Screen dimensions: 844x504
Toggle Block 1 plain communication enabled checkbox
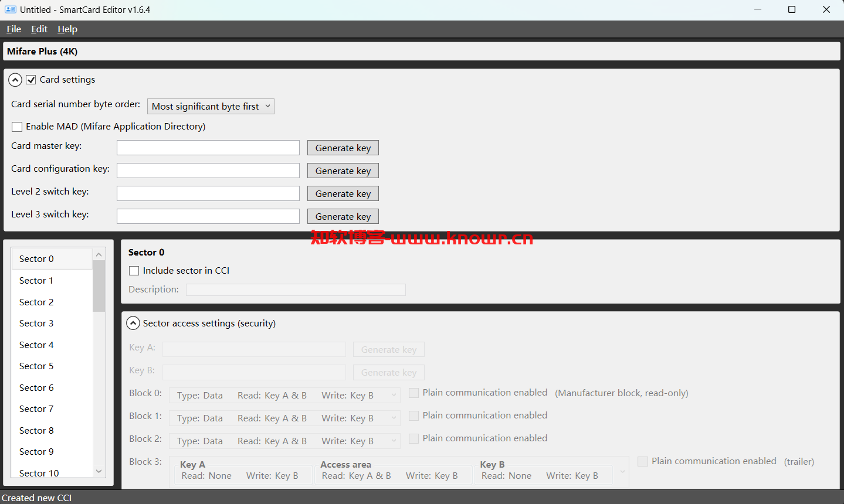click(x=413, y=416)
